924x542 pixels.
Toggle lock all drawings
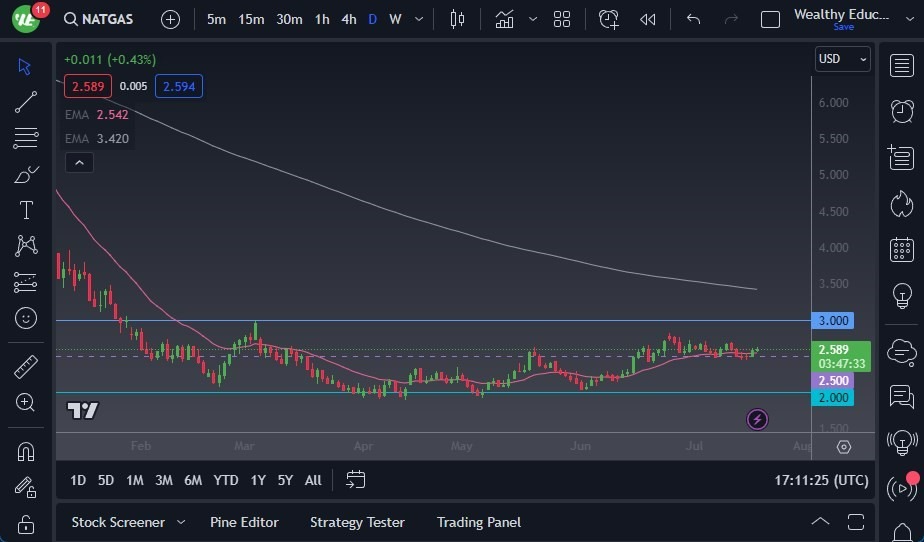click(x=26, y=524)
